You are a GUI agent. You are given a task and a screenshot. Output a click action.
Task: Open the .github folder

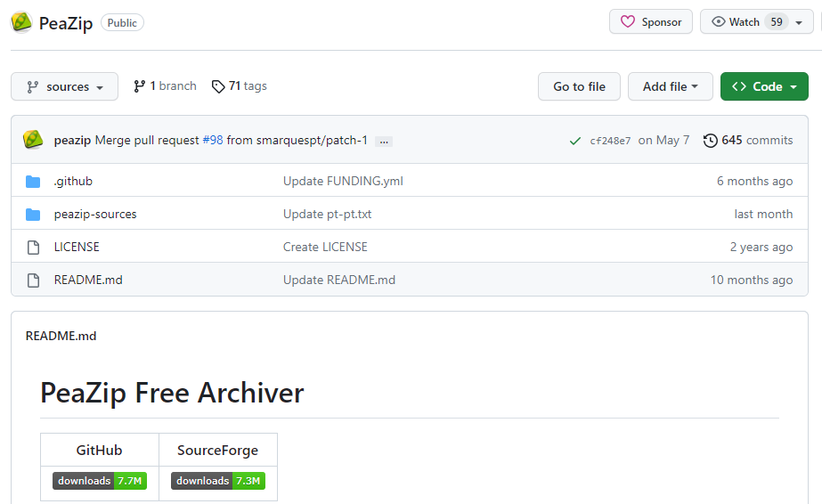pyautogui.click(x=73, y=182)
